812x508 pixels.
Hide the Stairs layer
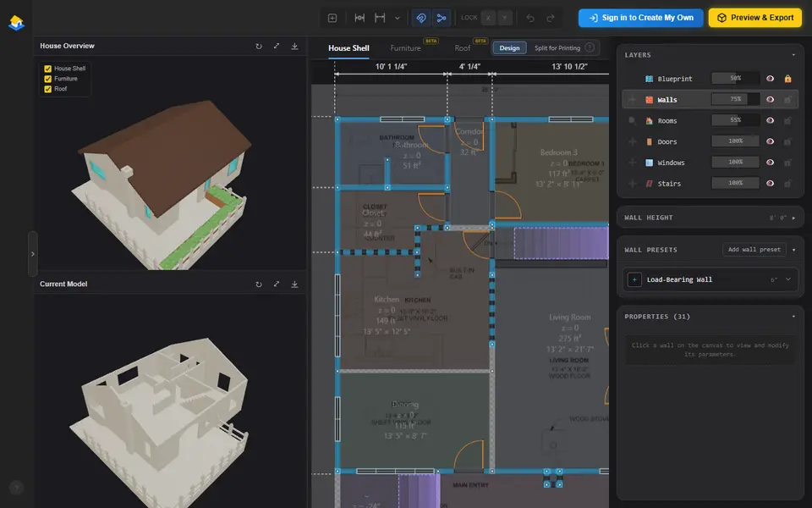click(770, 183)
